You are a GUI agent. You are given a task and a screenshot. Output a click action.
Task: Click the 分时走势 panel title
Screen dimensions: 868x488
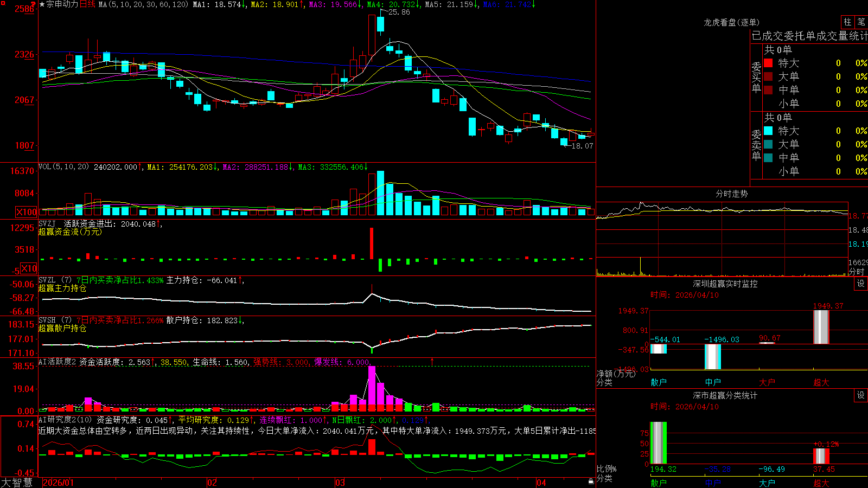click(731, 194)
